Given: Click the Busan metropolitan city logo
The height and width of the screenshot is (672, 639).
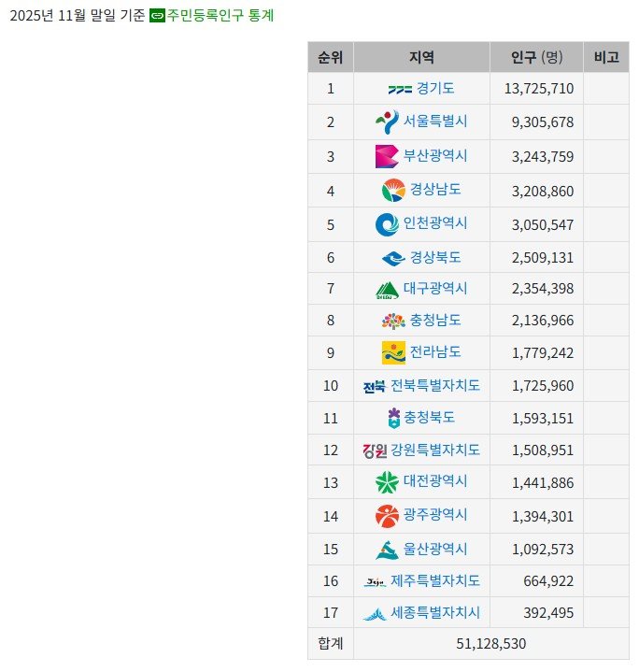Looking at the screenshot, I should tap(387, 156).
